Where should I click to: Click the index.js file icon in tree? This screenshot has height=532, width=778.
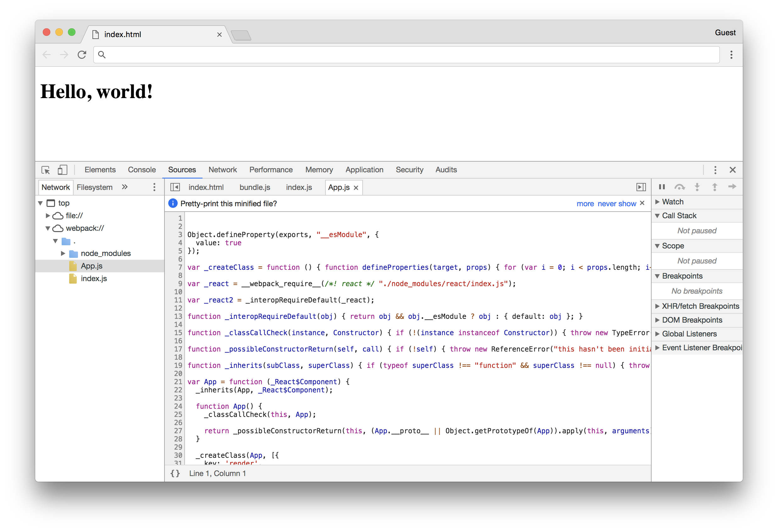73,279
